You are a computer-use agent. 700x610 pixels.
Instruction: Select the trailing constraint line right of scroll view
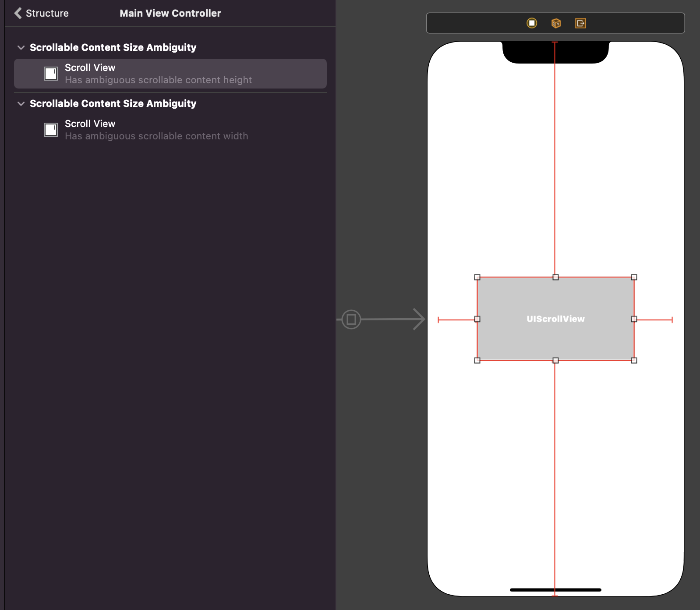pos(654,320)
